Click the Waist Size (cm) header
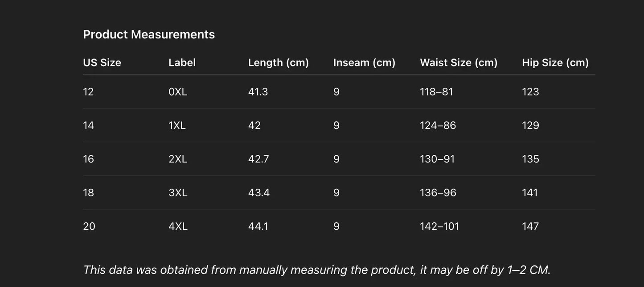This screenshot has width=644, height=287. [x=459, y=62]
